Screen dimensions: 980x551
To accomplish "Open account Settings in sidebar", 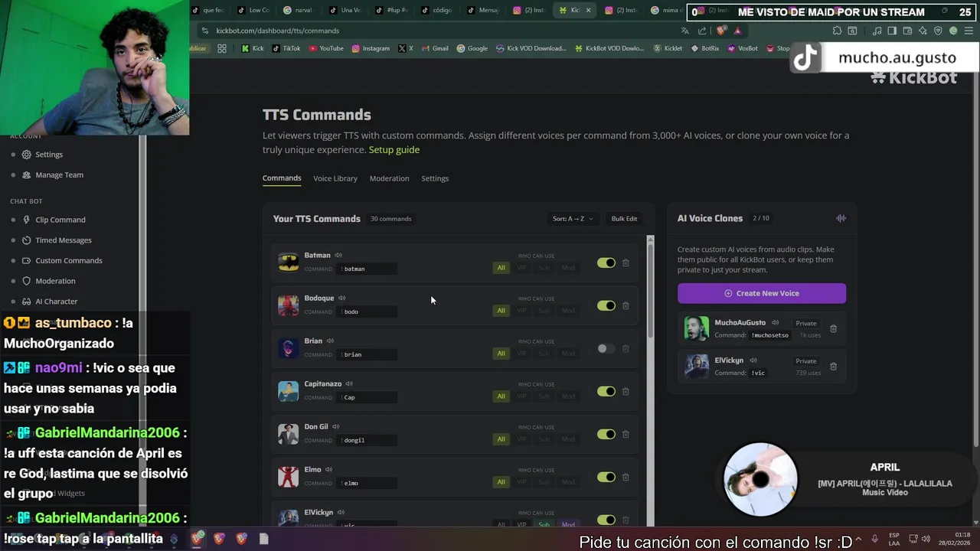I will coord(49,155).
